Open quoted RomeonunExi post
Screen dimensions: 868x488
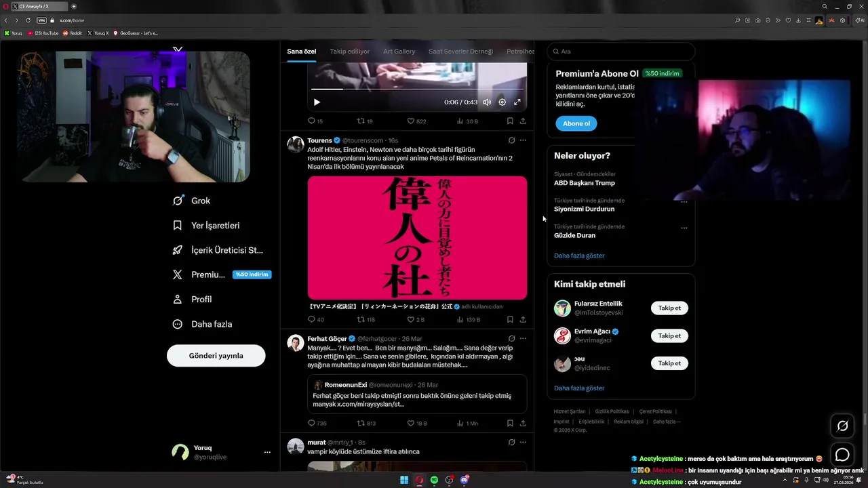pos(417,394)
